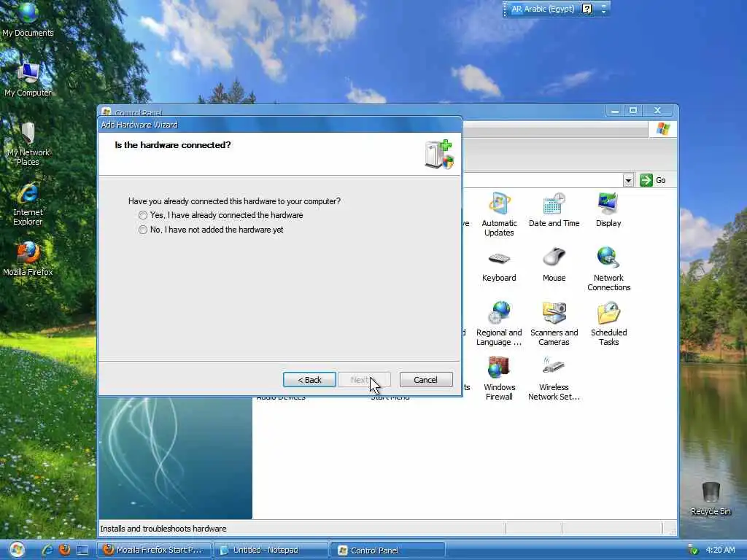Viewport: 747px width, 560px height.
Task: Click the Cancel button in the wizard
Action: (x=426, y=379)
